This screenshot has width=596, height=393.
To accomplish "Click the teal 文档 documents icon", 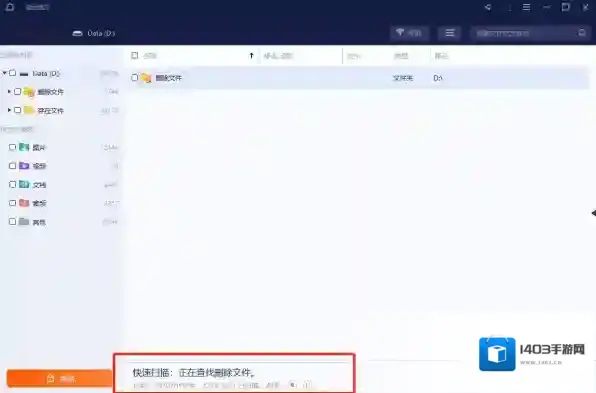I will pyautogui.click(x=24, y=184).
